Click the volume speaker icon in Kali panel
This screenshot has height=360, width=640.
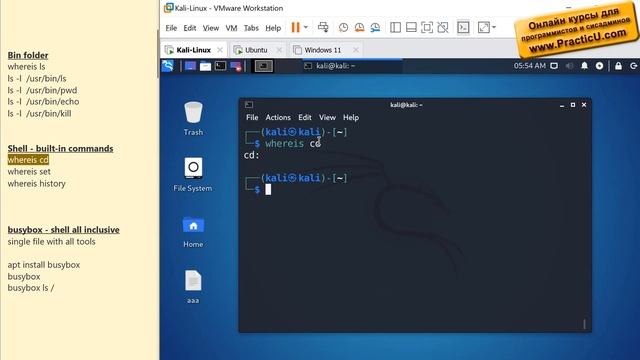pyautogui.click(x=569, y=66)
